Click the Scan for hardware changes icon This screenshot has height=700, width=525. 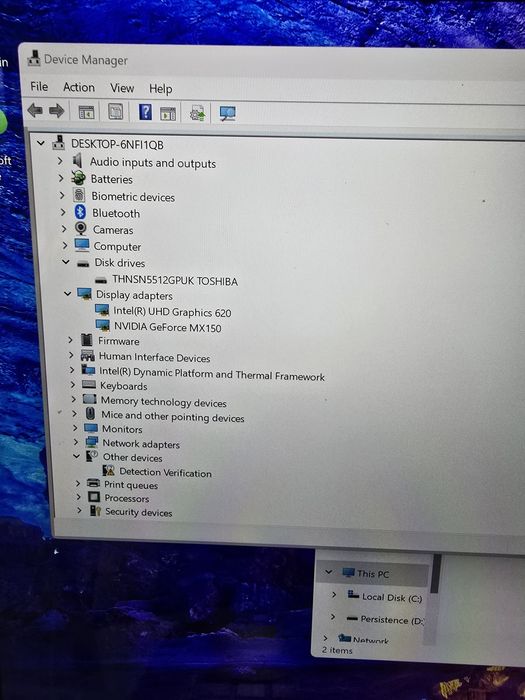(x=227, y=113)
